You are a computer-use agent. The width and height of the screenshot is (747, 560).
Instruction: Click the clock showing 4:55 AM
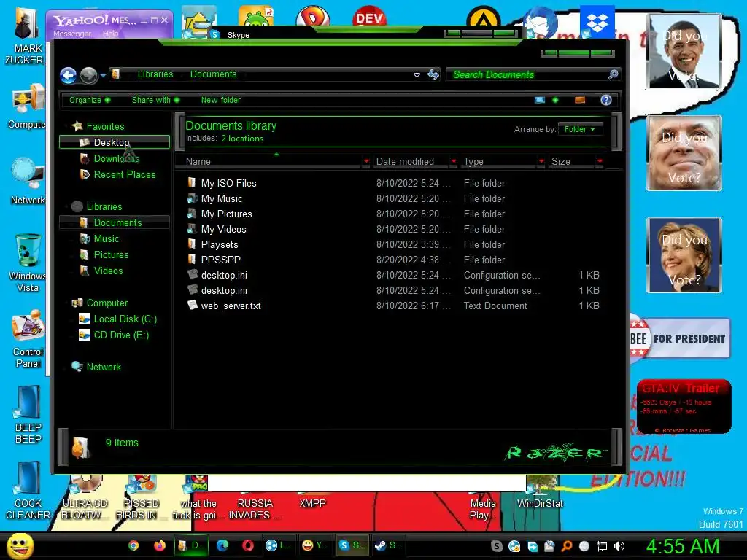[682, 546]
